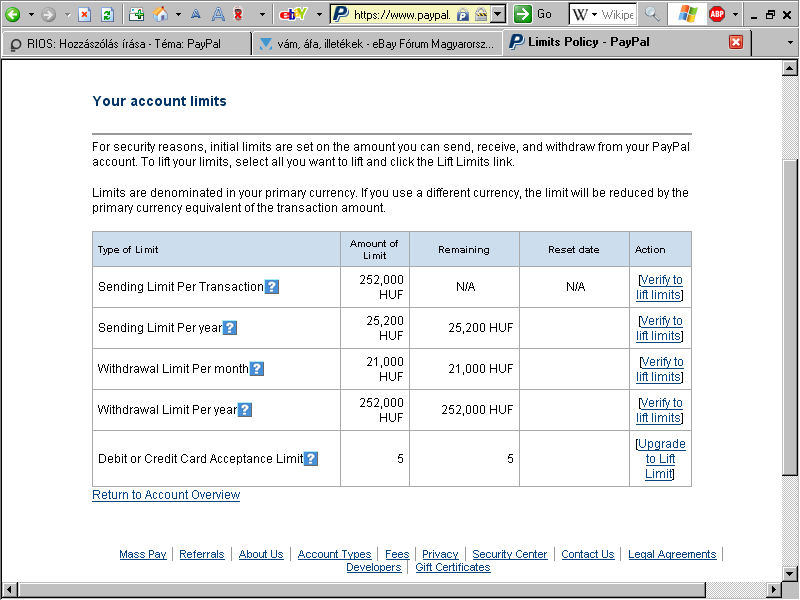
Task: Open the Contact Us footer link
Action: click(x=588, y=554)
